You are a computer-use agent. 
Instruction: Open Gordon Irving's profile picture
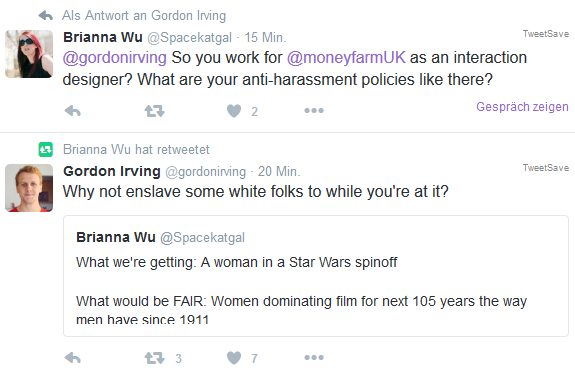pyautogui.click(x=29, y=188)
